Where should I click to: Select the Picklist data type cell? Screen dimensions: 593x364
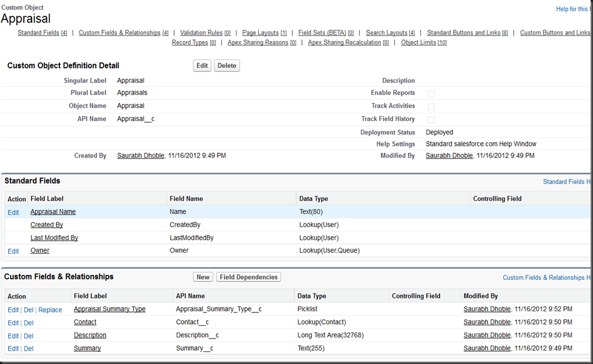pos(307,309)
